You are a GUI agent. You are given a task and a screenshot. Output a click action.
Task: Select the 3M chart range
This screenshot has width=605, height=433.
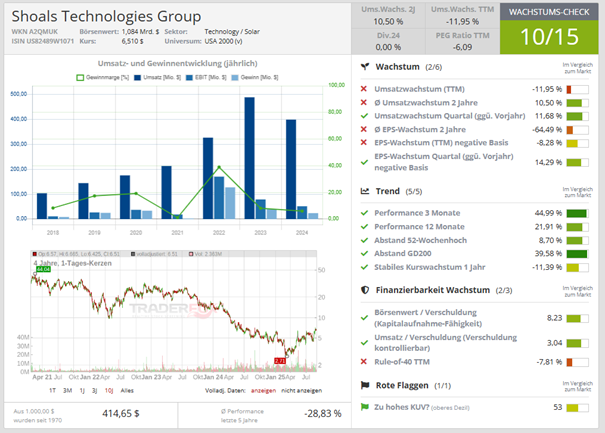coord(68,391)
